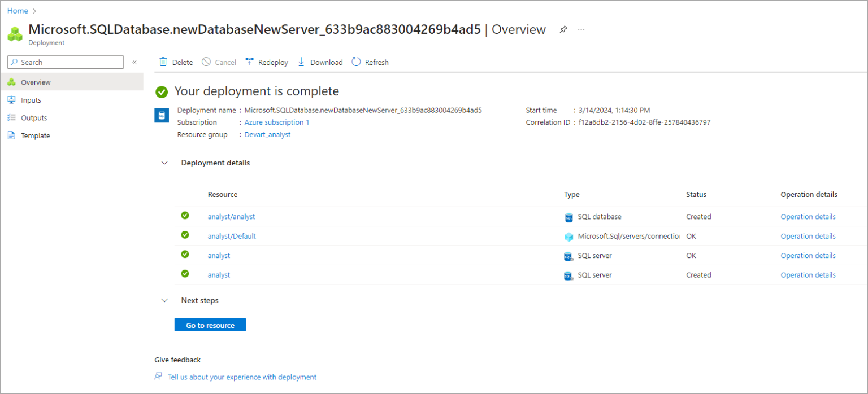Image resolution: width=868 pixels, height=394 pixels.
Task: Collapse the Deployment details section
Action: 164,163
